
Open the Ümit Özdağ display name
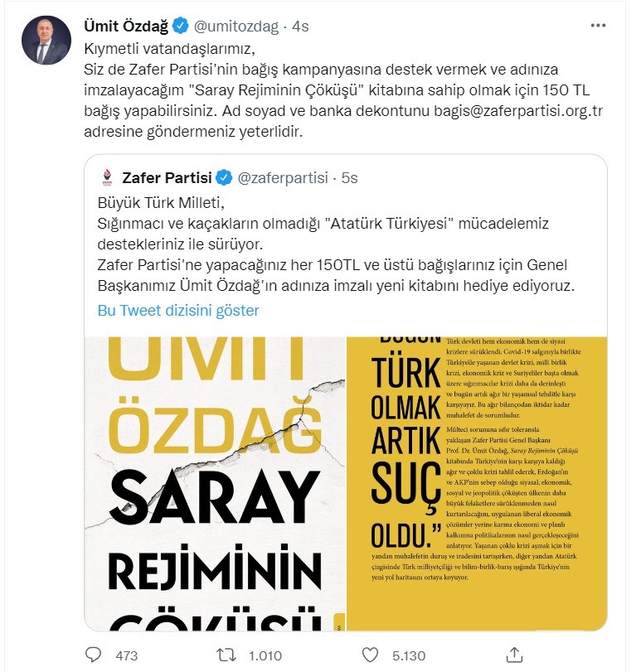pyautogui.click(x=126, y=27)
